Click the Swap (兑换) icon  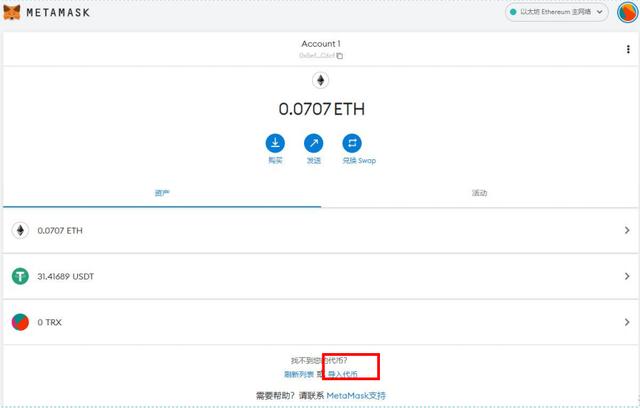click(x=352, y=143)
